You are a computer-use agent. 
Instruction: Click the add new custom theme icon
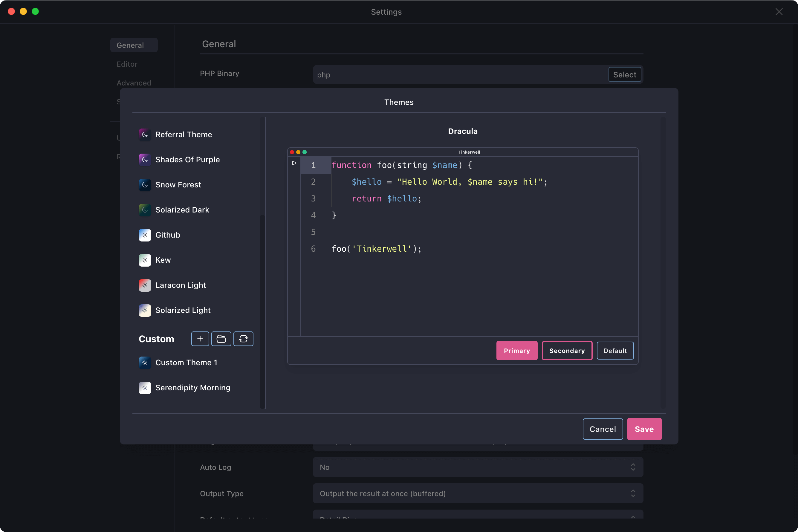(x=200, y=338)
